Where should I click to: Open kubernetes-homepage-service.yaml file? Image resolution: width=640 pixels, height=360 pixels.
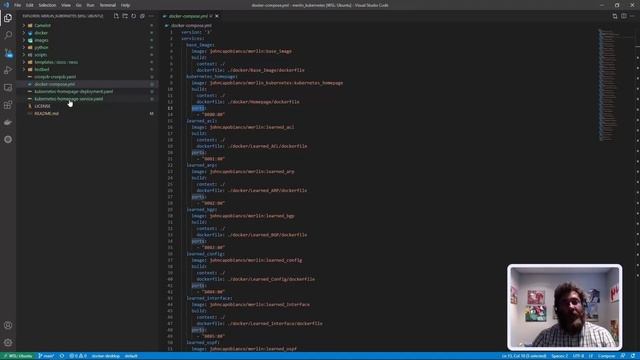click(69, 99)
